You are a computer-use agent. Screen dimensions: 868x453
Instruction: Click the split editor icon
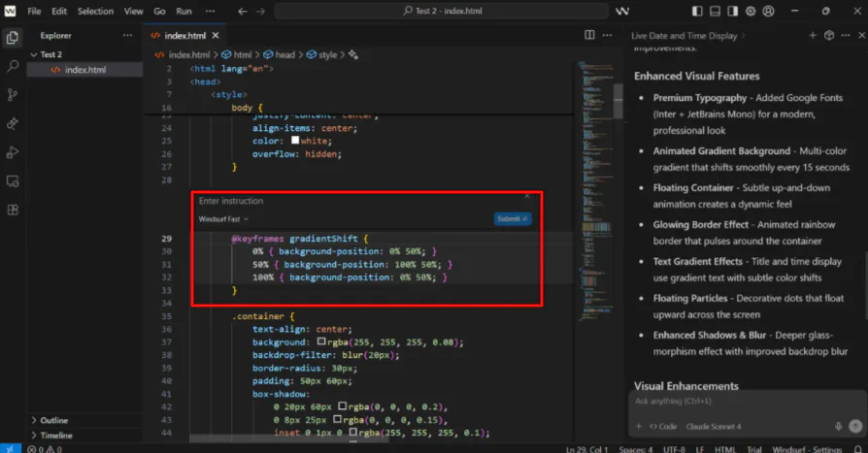click(589, 35)
